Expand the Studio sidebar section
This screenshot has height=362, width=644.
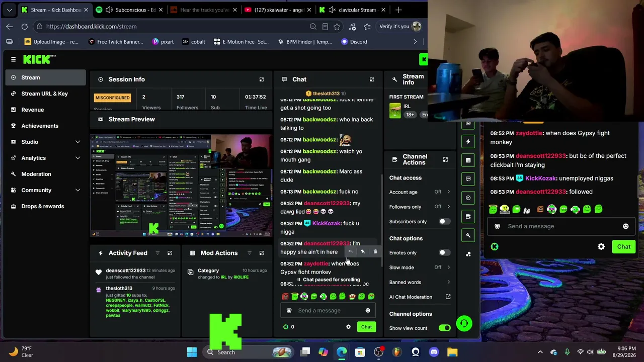coord(77,142)
